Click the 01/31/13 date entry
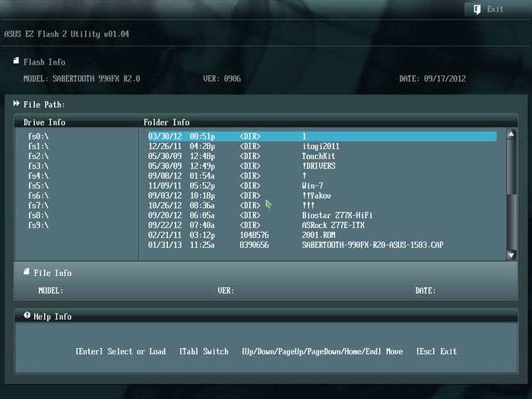 point(165,245)
